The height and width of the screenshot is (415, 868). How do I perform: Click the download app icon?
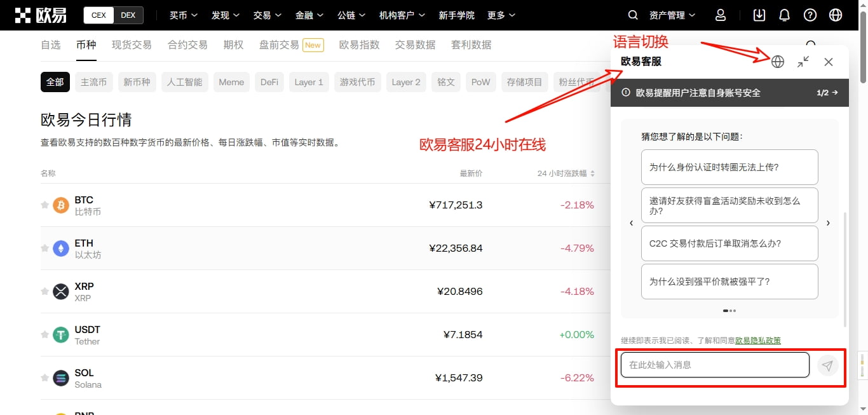pos(759,15)
